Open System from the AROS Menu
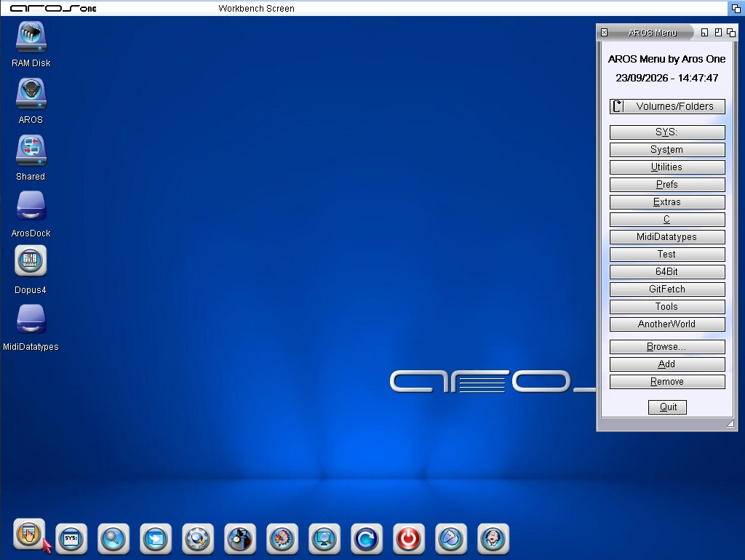 (x=667, y=150)
